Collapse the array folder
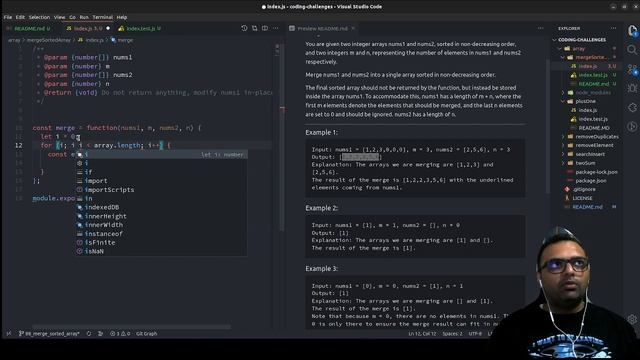 pyautogui.click(x=579, y=49)
